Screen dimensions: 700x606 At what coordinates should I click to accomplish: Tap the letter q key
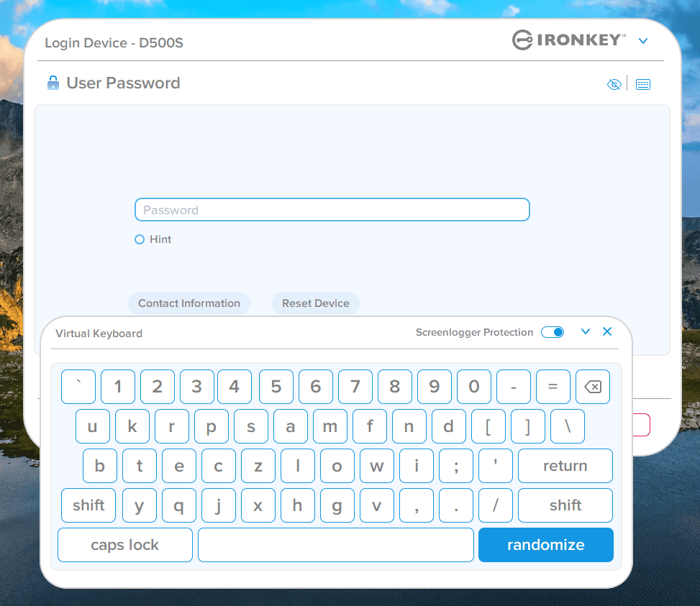[x=179, y=505]
